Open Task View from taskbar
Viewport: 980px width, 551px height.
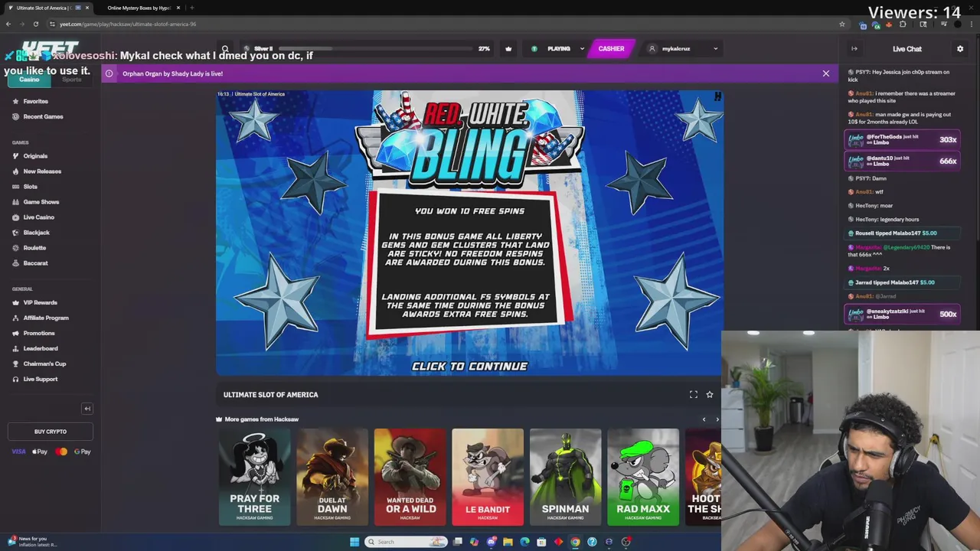457,542
